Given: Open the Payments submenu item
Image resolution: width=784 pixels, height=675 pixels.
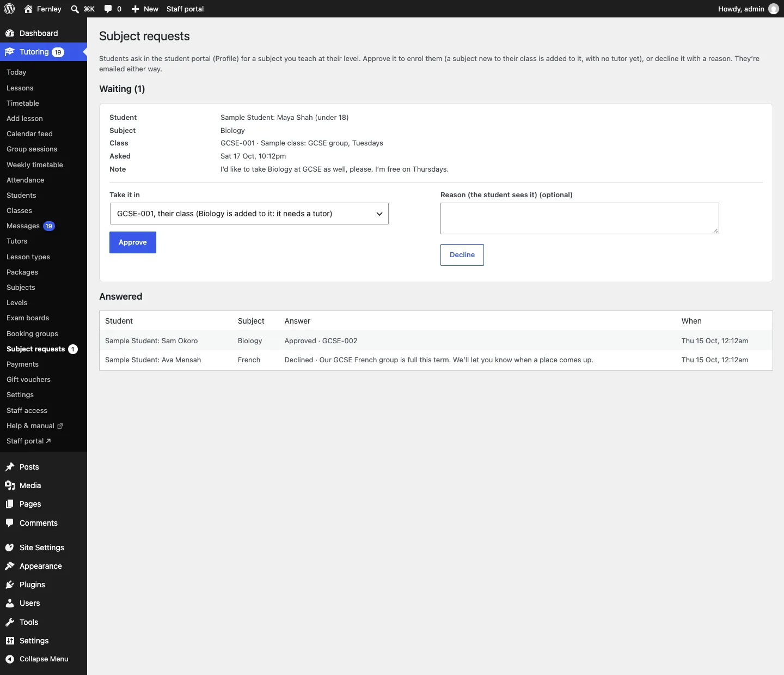Looking at the screenshot, I should click(22, 364).
